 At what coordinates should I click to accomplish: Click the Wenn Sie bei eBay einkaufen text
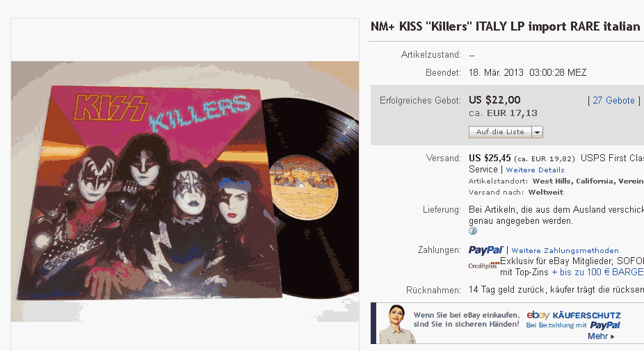[467, 316]
